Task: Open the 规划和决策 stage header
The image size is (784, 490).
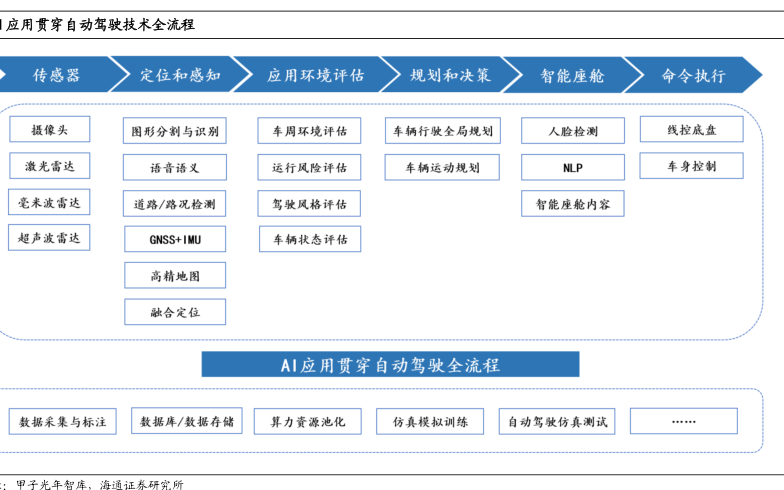Action: point(450,75)
